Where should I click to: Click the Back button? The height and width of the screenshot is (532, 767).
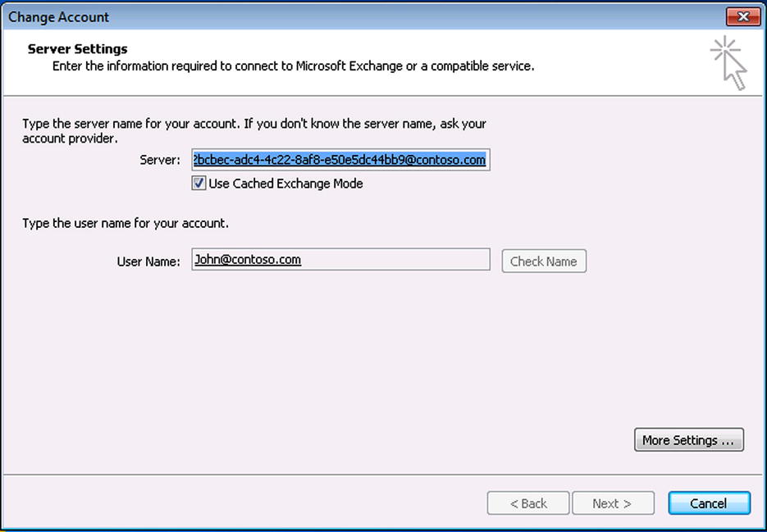[x=528, y=503]
